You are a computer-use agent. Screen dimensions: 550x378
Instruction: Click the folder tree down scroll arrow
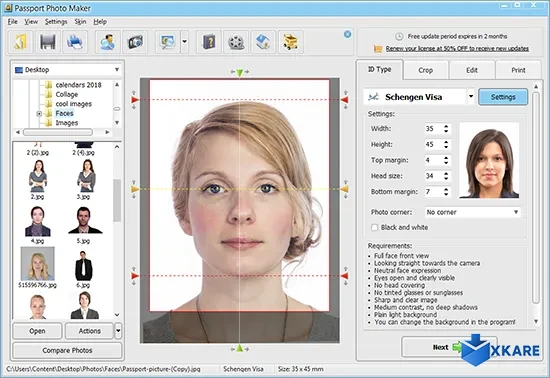tap(117, 123)
